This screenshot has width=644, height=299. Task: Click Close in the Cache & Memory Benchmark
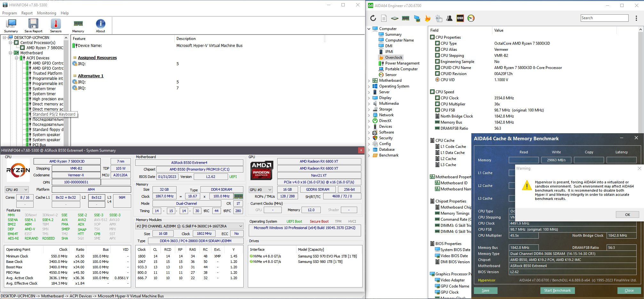pyautogui.click(x=629, y=290)
